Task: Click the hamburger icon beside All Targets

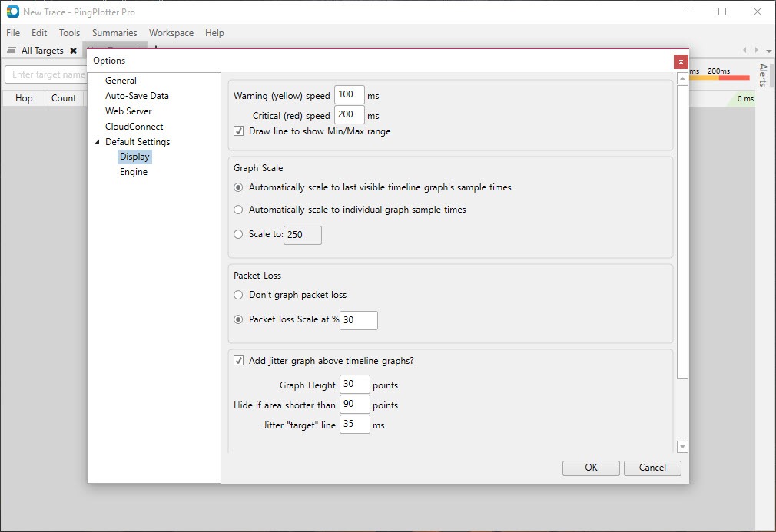Action: pyautogui.click(x=12, y=50)
